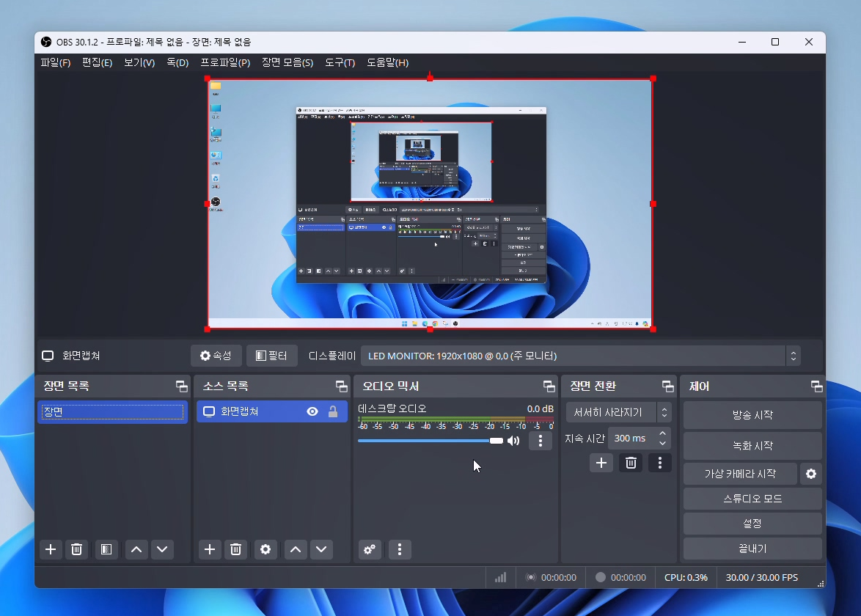861x616 pixels.
Task: Undock the controls panel
Action: 816,386
